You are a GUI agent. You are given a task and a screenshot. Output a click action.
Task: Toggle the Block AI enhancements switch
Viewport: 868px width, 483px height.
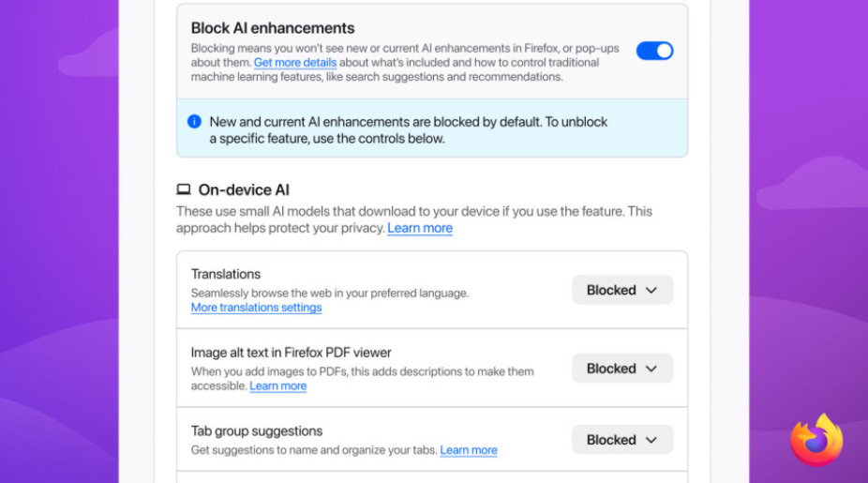click(654, 51)
